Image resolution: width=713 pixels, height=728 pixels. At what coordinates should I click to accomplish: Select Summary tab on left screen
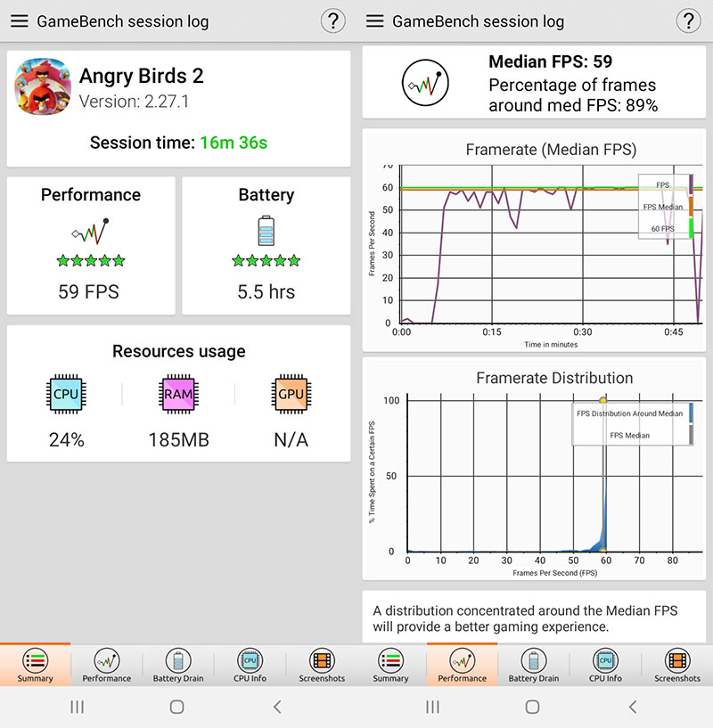pos(36,665)
